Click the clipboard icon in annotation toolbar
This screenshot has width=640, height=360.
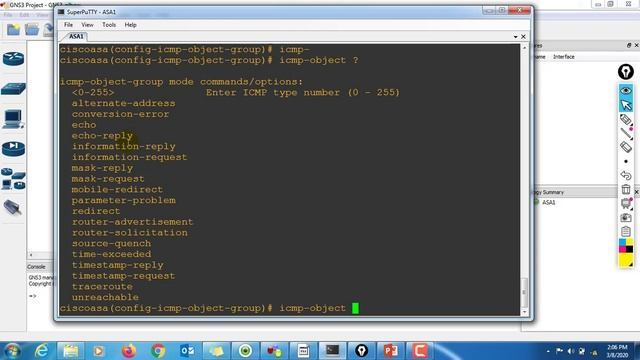click(626, 231)
